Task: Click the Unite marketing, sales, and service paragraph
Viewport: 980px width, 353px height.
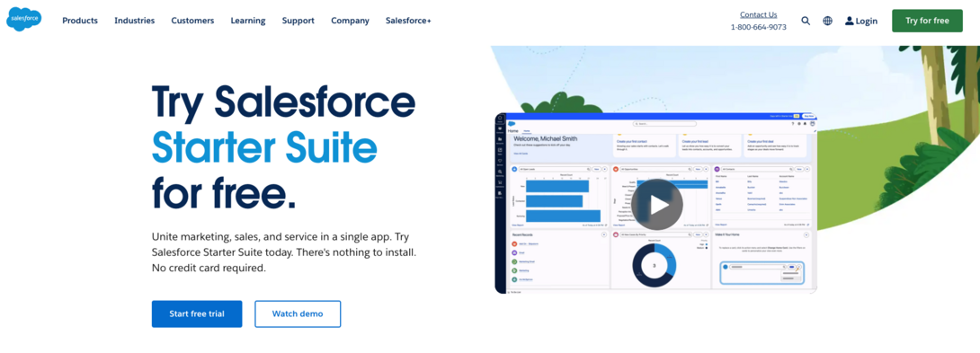Action: coord(284,252)
